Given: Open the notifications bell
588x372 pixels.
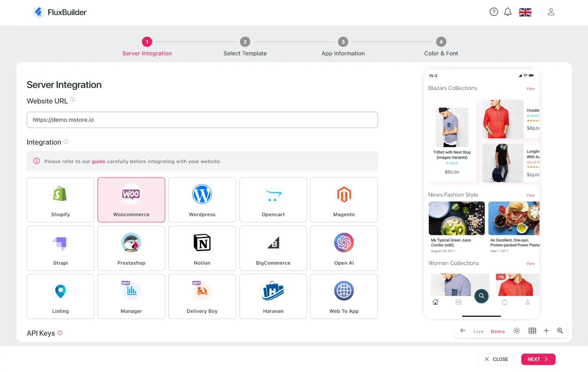Looking at the screenshot, I should click(508, 12).
